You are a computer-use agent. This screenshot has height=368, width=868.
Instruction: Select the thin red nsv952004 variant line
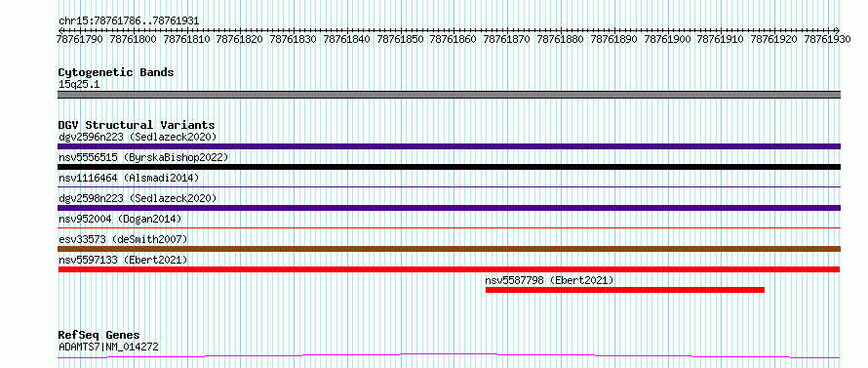pyautogui.click(x=449, y=227)
